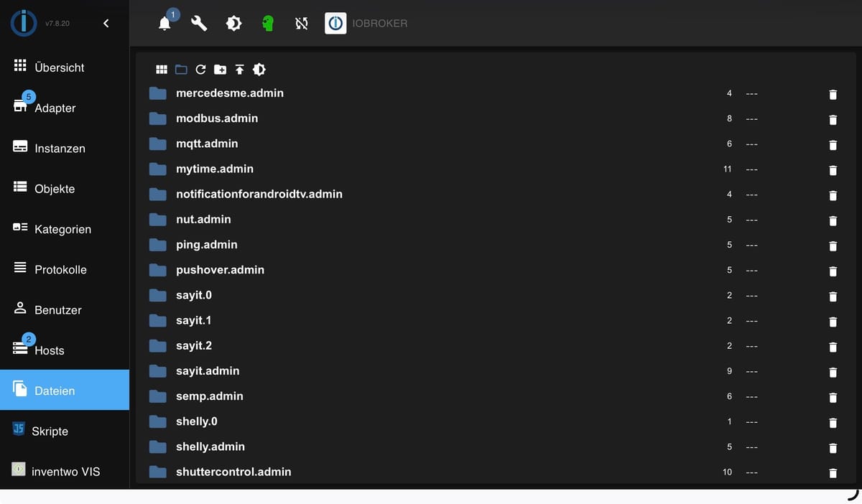Open the sayit.1 folder
The height and width of the screenshot is (504, 862).
coord(194,320)
